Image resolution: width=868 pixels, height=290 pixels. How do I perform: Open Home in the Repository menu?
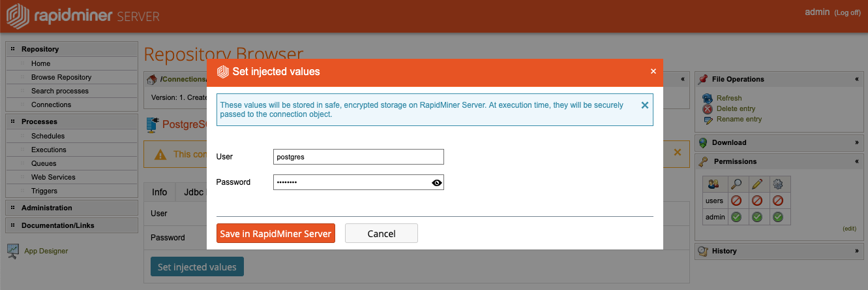(40, 63)
